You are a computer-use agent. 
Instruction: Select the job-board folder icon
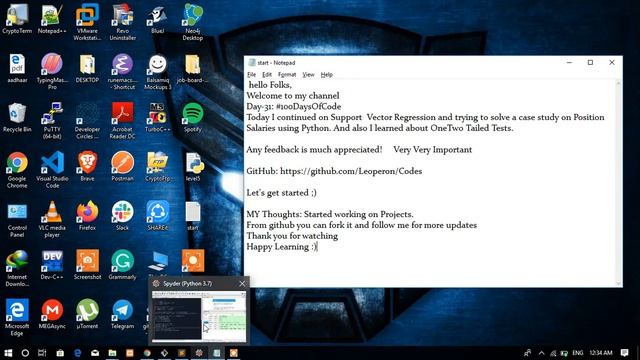(193, 68)
